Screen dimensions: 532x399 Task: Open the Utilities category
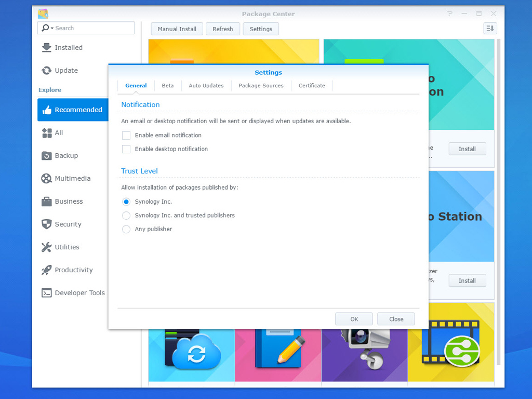[60, 247]
